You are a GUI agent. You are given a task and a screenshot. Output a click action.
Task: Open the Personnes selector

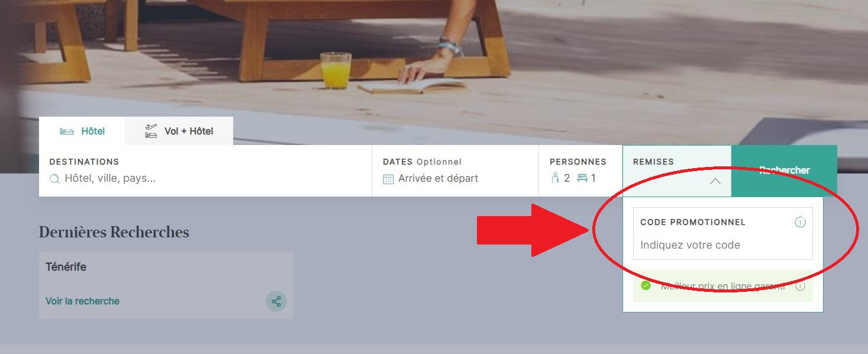point(580,170)
